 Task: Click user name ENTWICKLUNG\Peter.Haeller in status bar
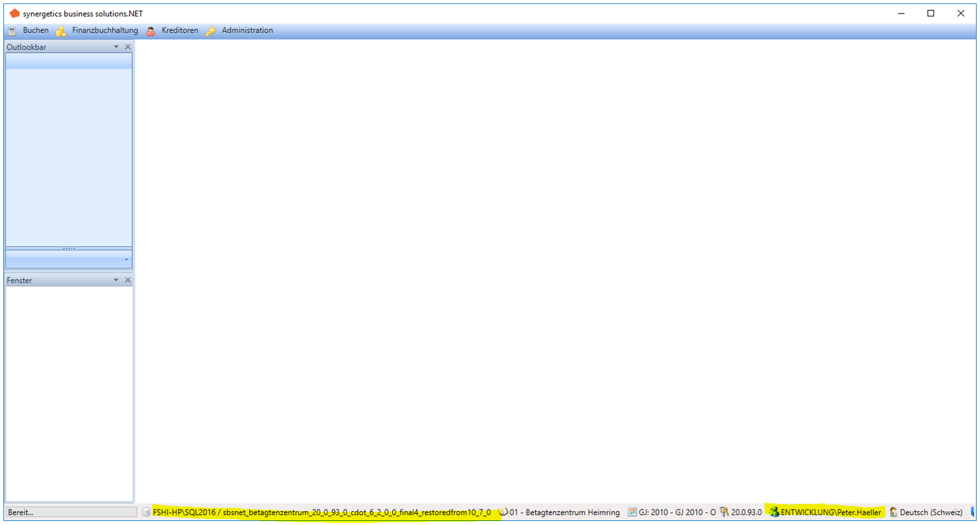point(832,512)
